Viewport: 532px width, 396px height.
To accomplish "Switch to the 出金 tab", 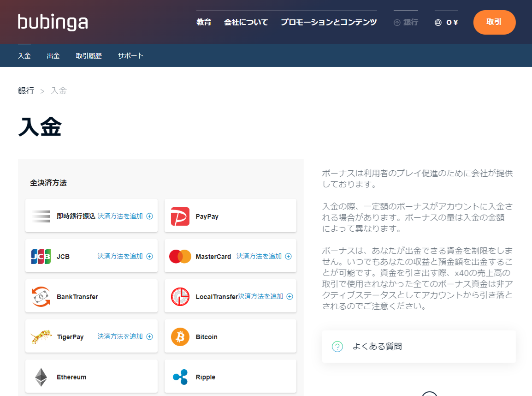I will point(53,56).
